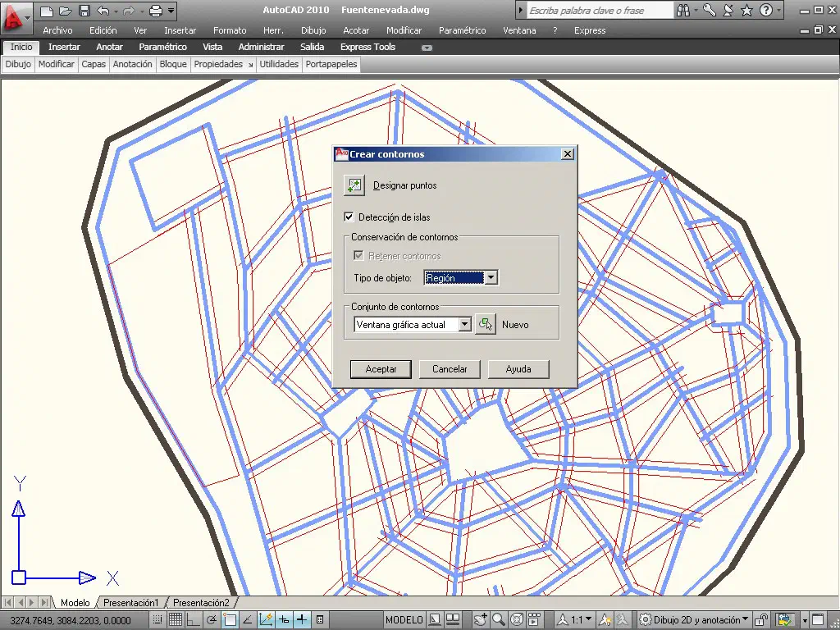
Task: Click the New drawing icon in quick access toolbar
Action: (x=47, y=11)
